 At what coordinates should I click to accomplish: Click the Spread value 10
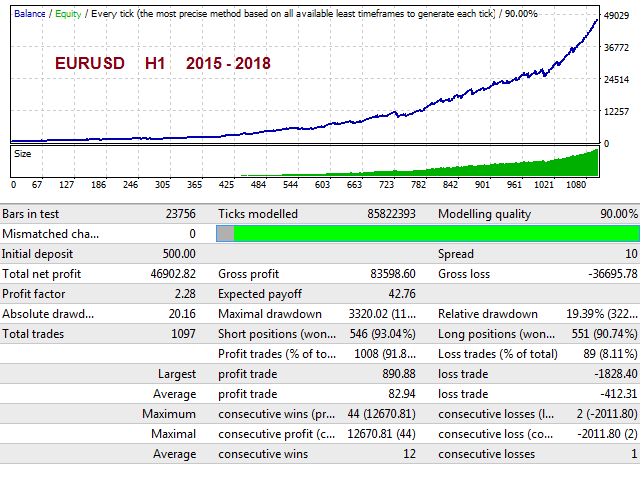tap(631, 254)
